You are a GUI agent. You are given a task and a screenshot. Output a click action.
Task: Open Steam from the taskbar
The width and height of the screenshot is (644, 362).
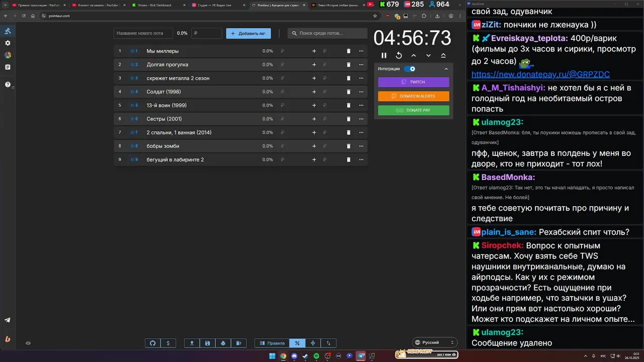click(x=305, y=356)
